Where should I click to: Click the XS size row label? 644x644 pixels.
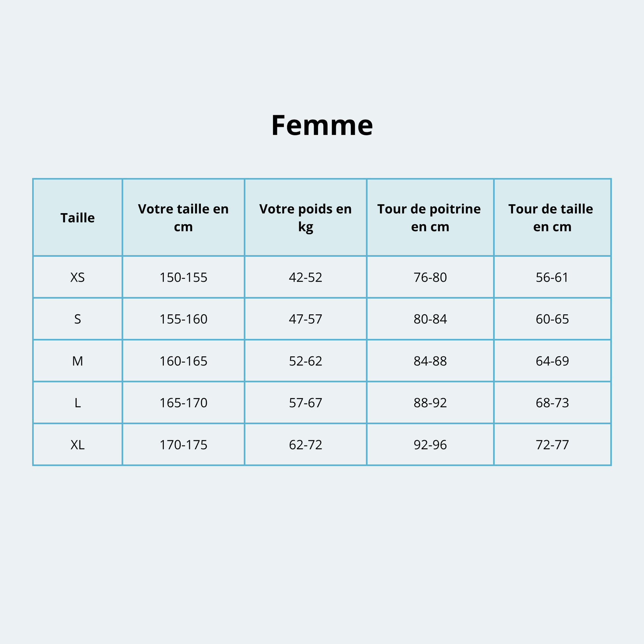[78, 277]
